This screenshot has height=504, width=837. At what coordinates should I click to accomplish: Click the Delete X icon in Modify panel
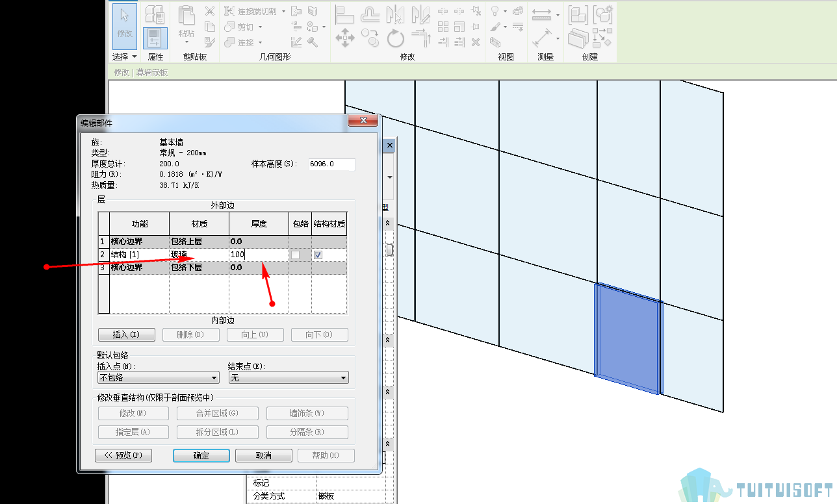tap(476, 42)
